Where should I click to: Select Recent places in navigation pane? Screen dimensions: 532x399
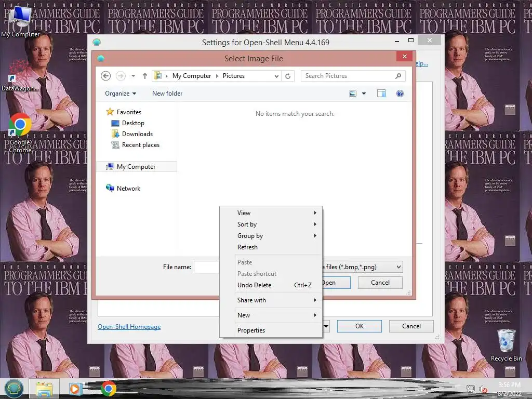click(140, 145)
